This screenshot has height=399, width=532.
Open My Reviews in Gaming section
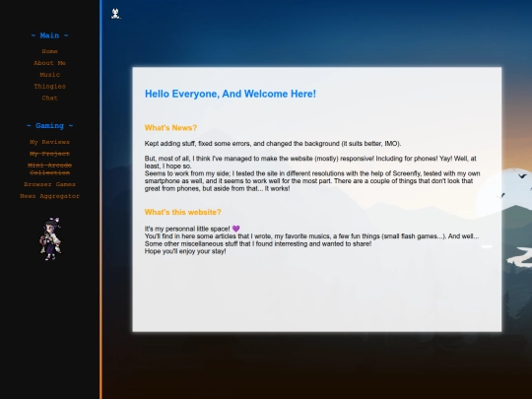click(x=49, y=142)
